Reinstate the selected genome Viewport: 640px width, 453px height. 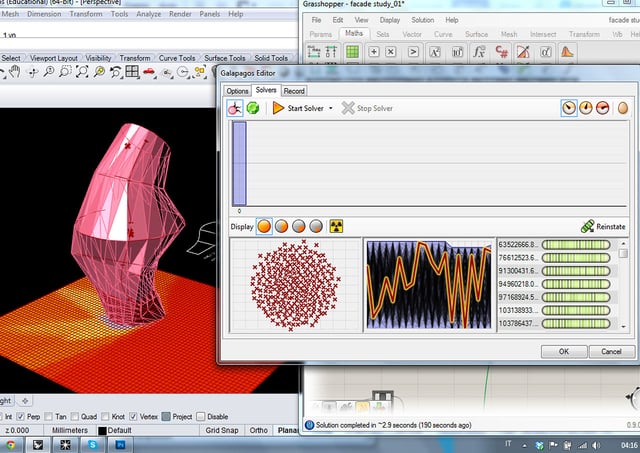[x=603, y=227]
